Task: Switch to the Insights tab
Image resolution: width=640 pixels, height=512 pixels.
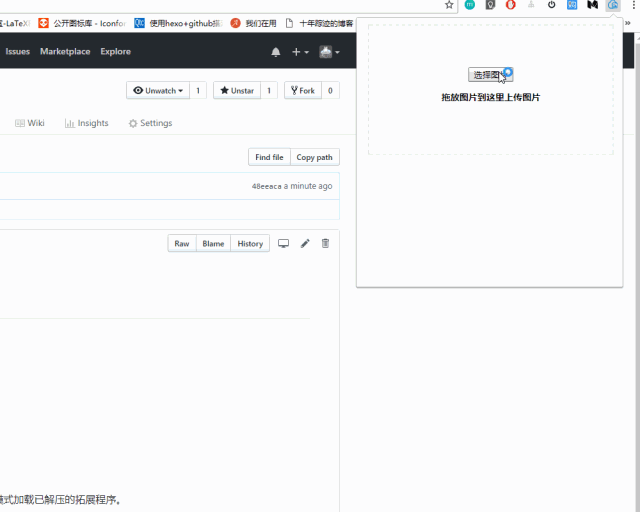Action: coord(87,123)
